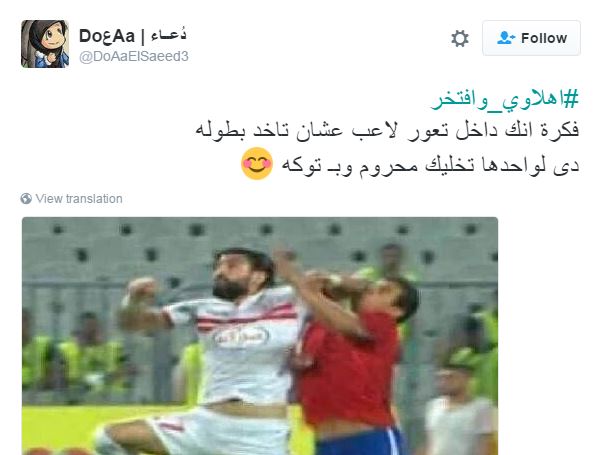Screen dimensions: 608x455
Task: Click the club logo on the white shirt
Action: pos(241,337)
